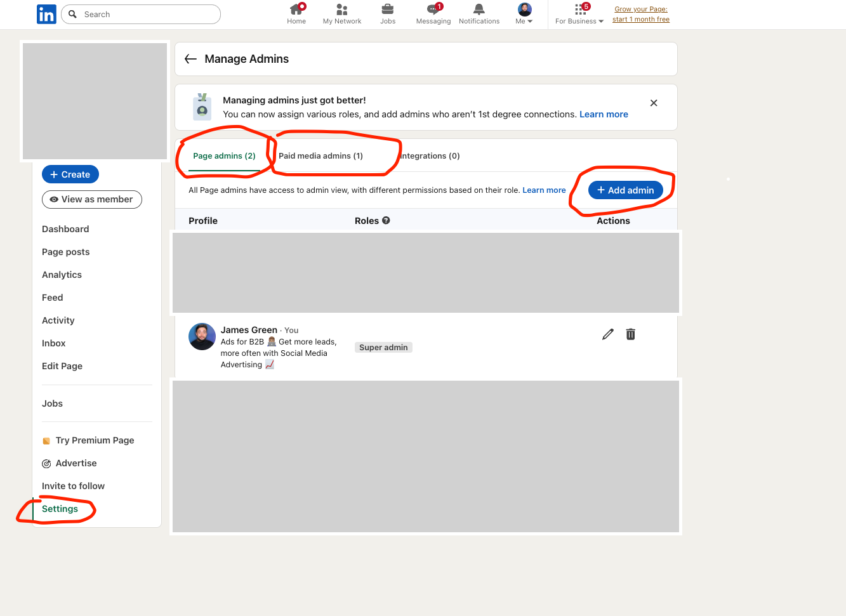846x616 pixels.
Task: Open Inbox in the sidebar
Action: coord(54,343)
